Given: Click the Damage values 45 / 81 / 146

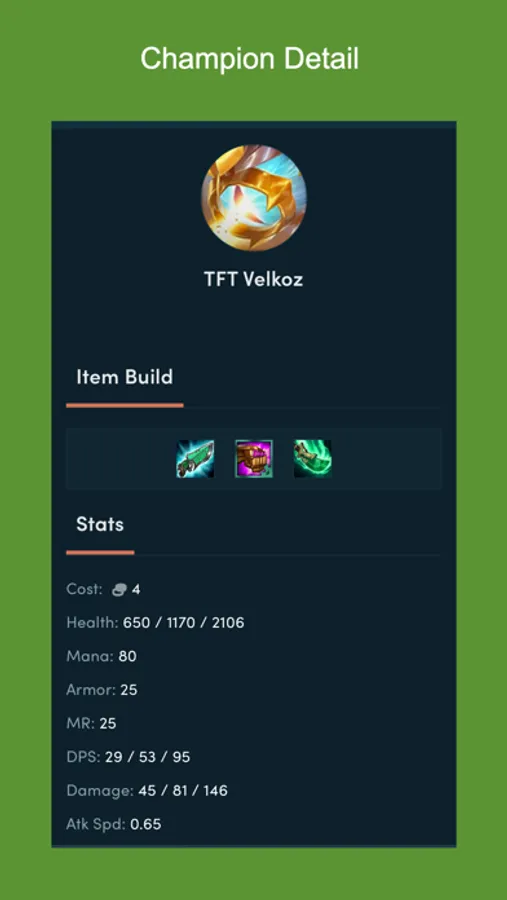Looking at the screenshot, I should pyautogui.click(x=183, y=790).
